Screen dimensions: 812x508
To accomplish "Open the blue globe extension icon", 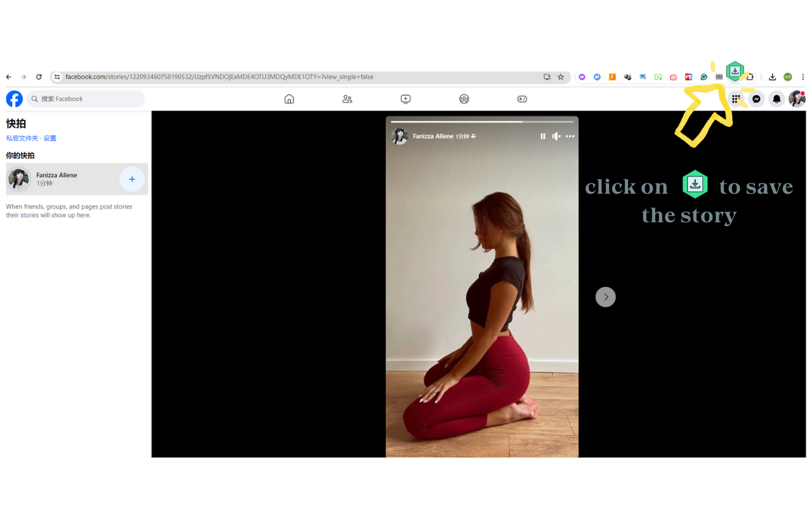I will point(597,77).
